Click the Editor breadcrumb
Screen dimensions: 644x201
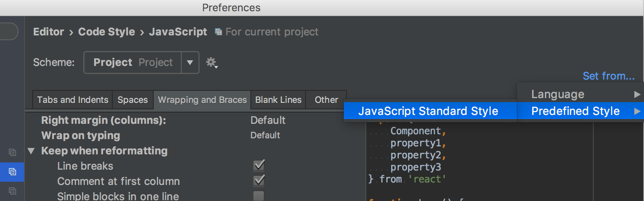[x=48, y=32]
